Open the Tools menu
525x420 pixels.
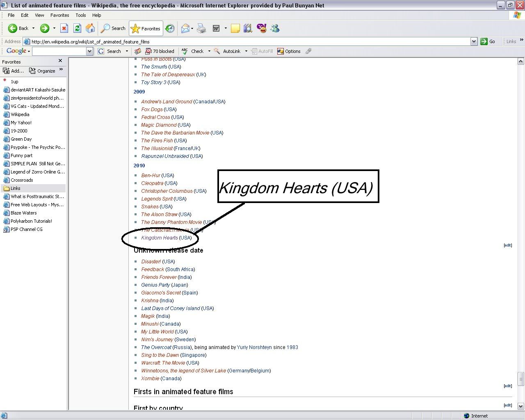pyautogui.click(x=81, y=15)
